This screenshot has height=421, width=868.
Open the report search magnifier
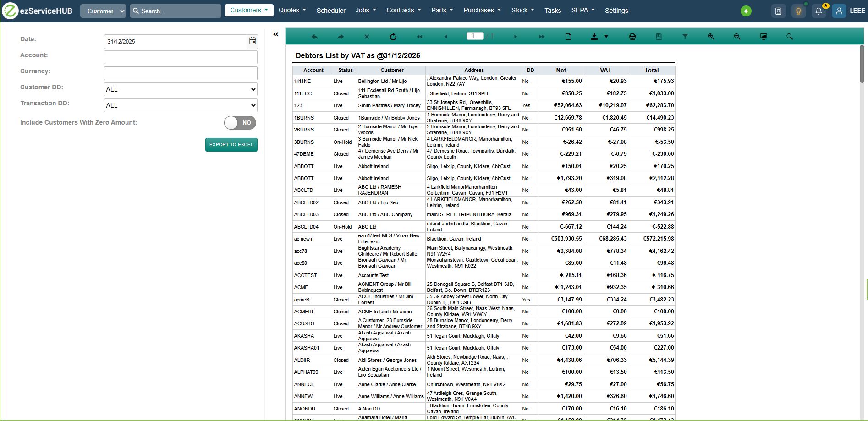790,37
